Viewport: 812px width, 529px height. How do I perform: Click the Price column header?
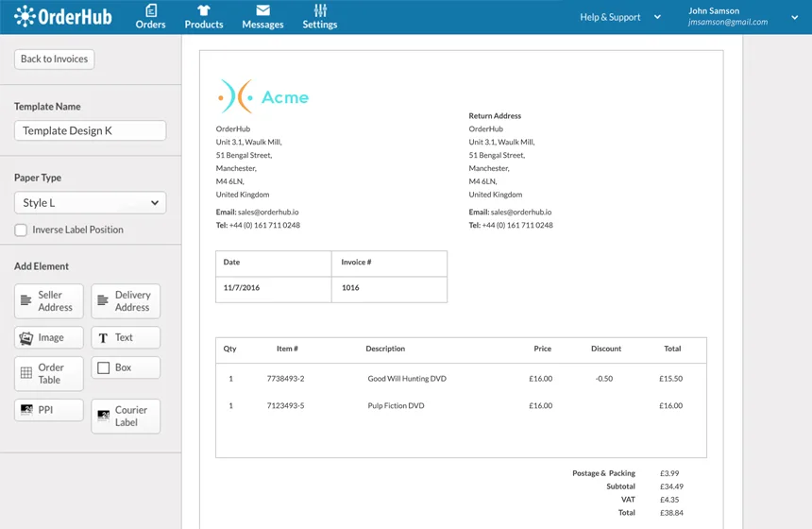click(542, 349)
